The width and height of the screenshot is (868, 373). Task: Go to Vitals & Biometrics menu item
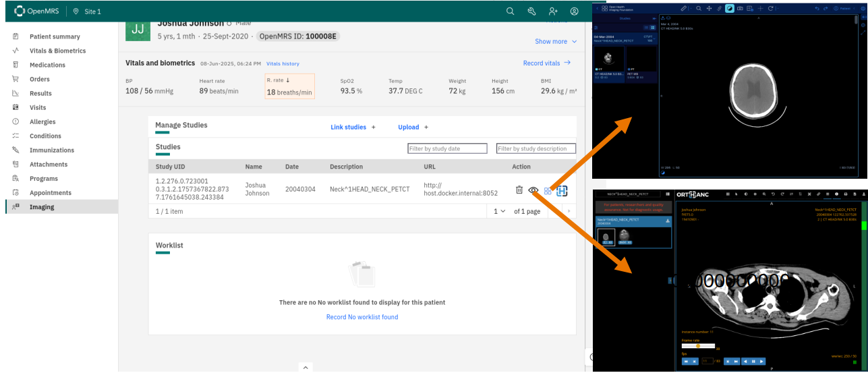[57, 51]
